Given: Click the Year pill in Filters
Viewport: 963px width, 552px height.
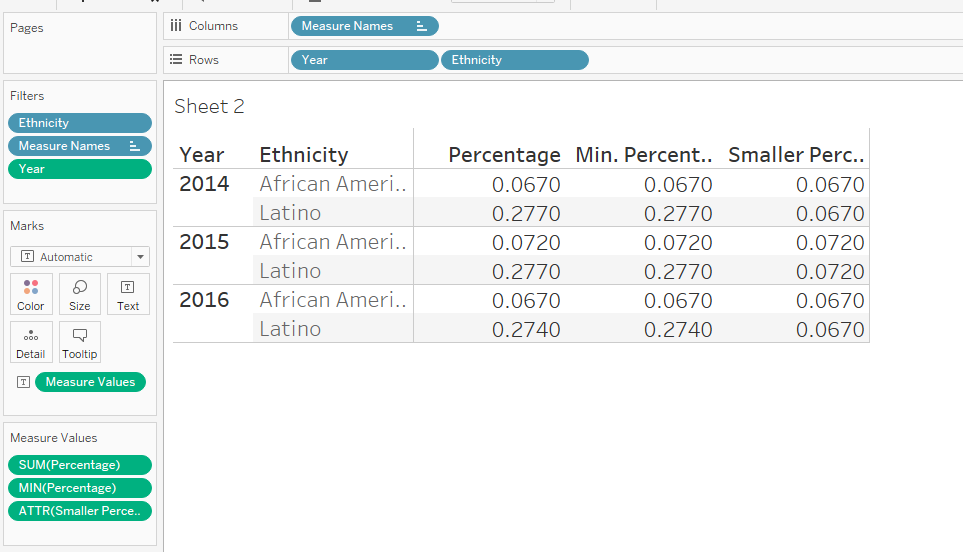Looking at the screenshot, I should tap(79, 169).
